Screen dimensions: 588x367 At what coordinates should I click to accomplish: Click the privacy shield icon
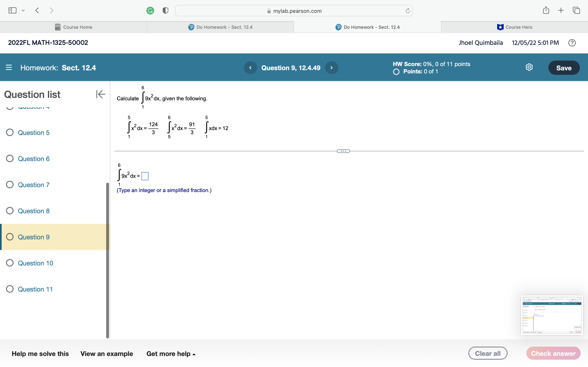pos(165,11)
